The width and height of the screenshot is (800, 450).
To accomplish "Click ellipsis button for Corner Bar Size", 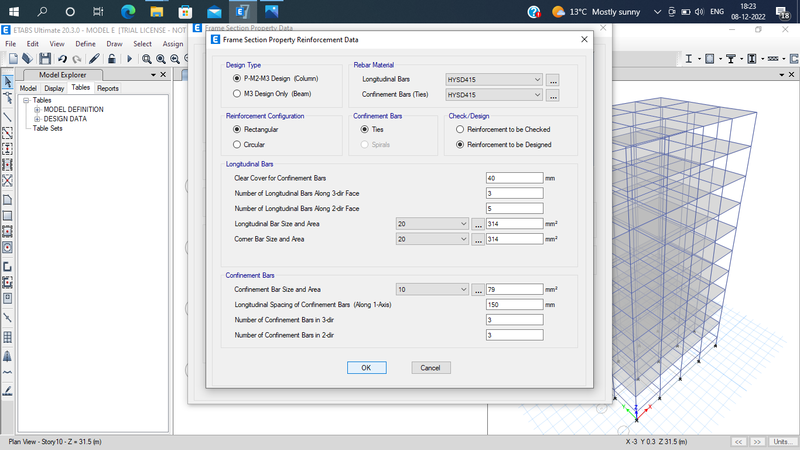I will coord(478,240).
